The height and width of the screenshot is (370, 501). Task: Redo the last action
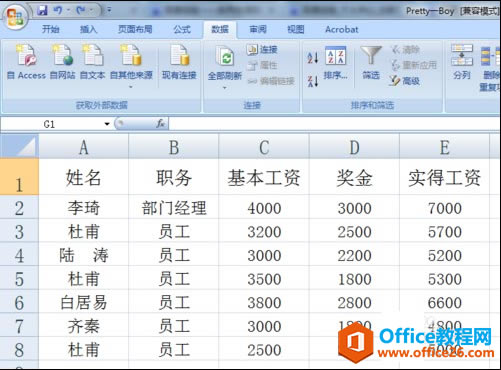click(80, 11)
